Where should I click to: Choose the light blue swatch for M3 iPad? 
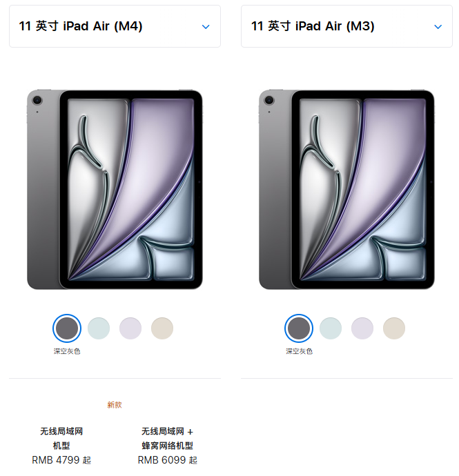(331, 328)
